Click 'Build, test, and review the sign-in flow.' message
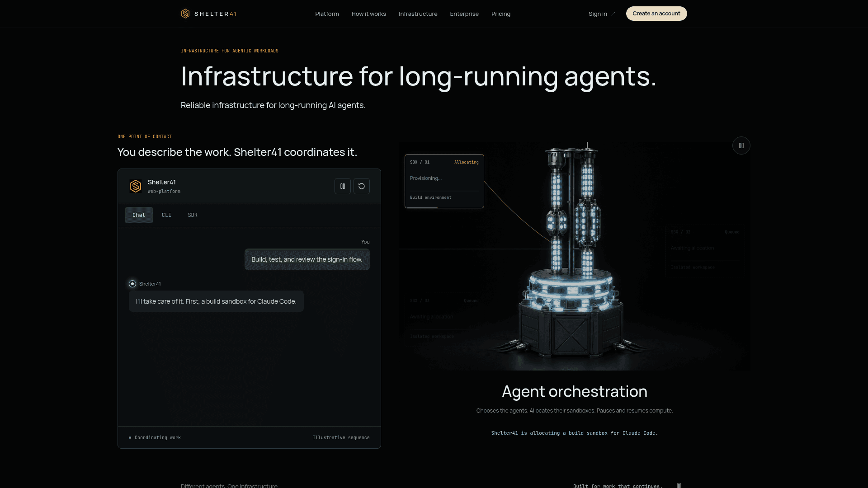868x488 pixels. click(307, 259)
